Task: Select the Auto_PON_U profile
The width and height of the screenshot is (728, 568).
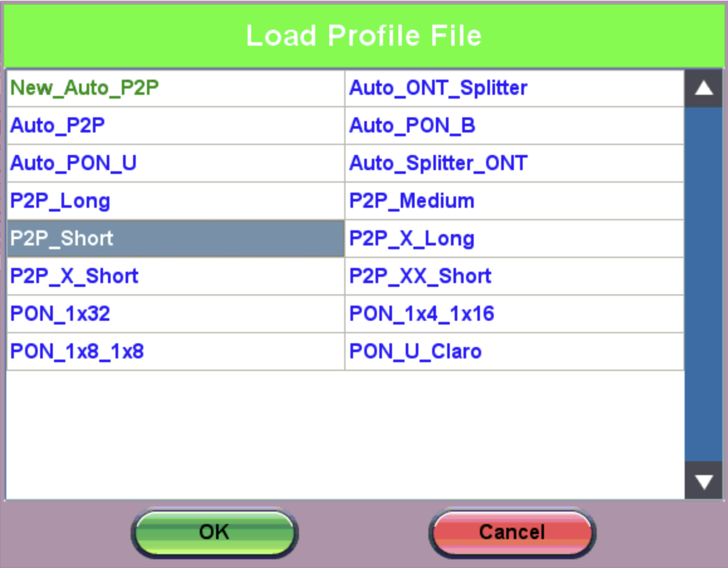Action: pos(73,163)
